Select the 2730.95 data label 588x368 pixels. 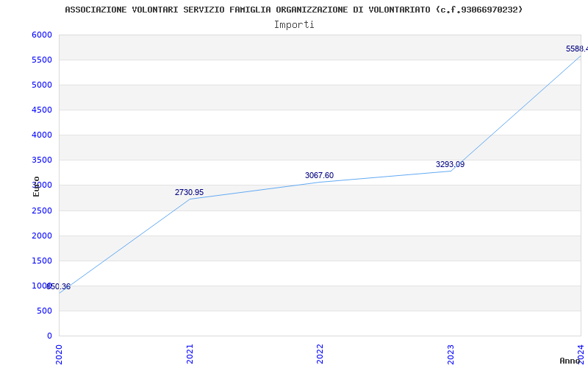point(190,192)
